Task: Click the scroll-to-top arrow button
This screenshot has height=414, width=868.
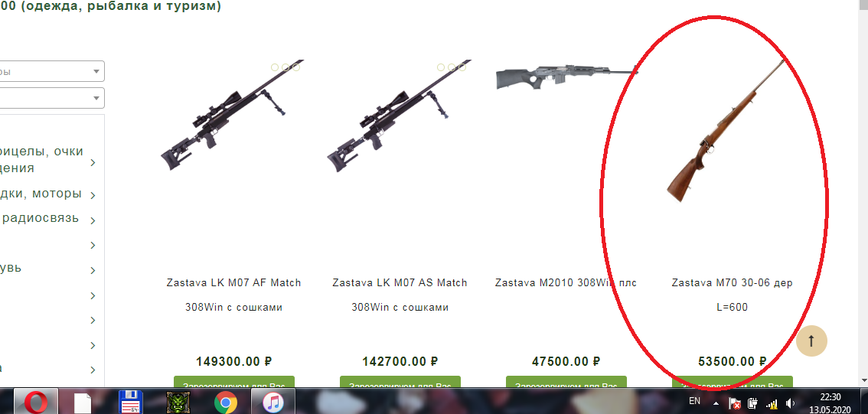Action: 811,341
